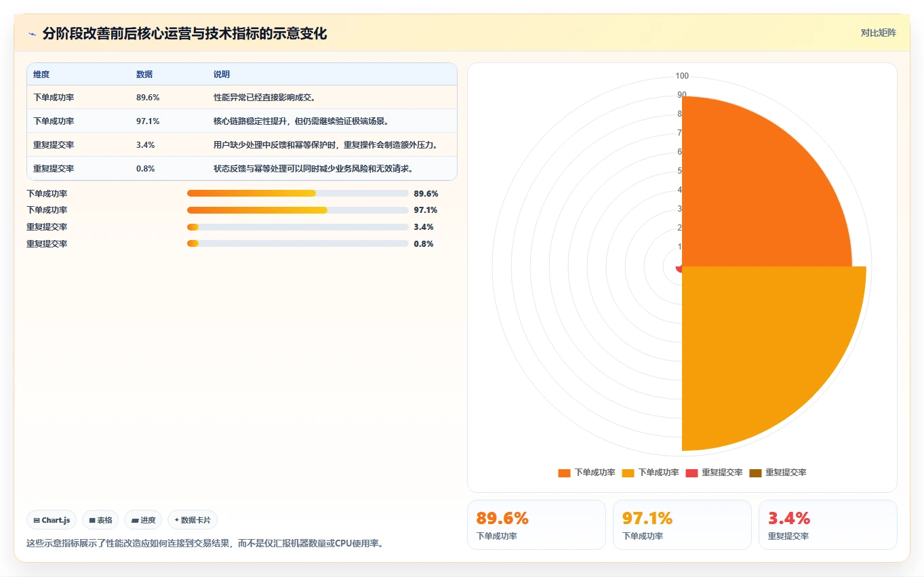Viewport: 924px width, 577px height.
Task: Click the 维度 column header
Action: coord(41,75)
